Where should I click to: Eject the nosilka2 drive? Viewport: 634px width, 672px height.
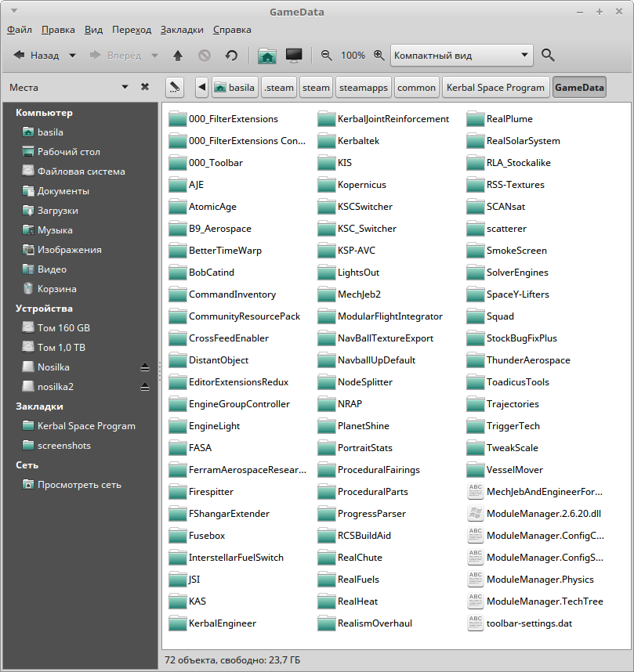click(145, 387)
